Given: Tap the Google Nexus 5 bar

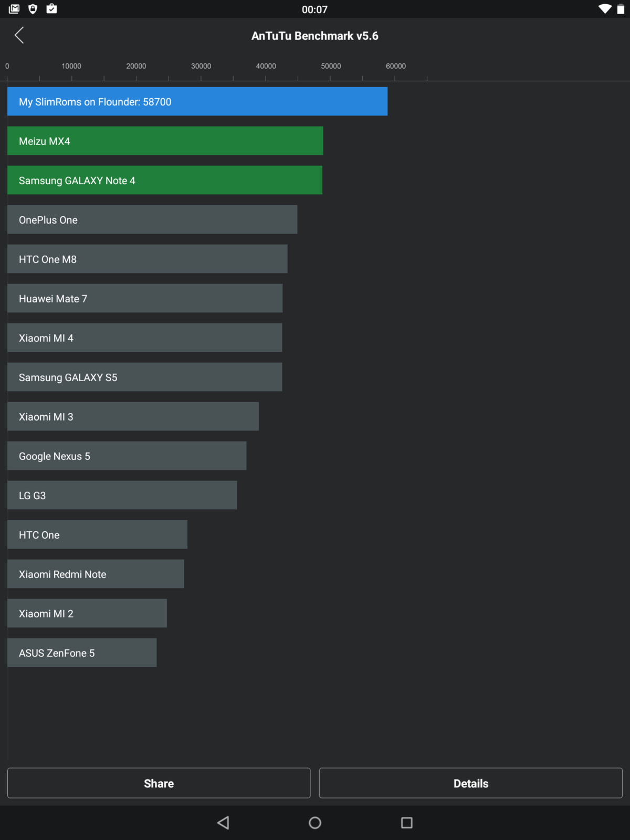Looking at the screenshot, I should [127, 456].
